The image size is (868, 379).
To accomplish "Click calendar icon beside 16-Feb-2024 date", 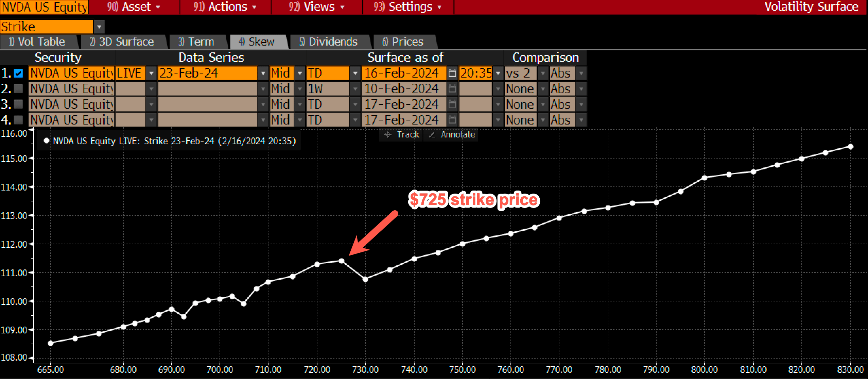I will pyautogui.click(x=452, y=73).
